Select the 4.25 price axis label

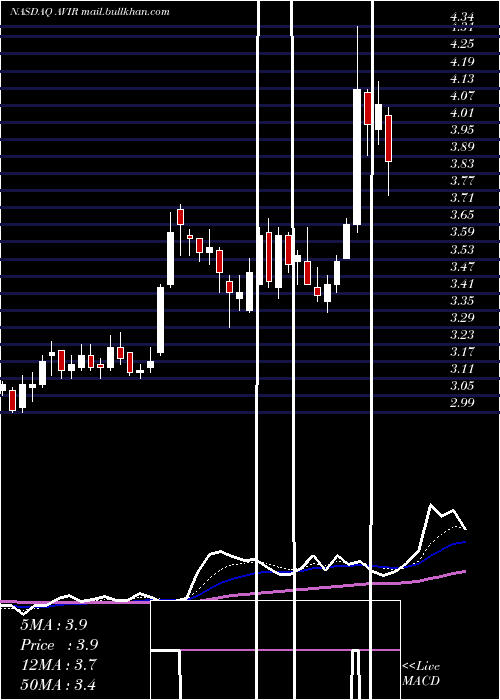462,44
